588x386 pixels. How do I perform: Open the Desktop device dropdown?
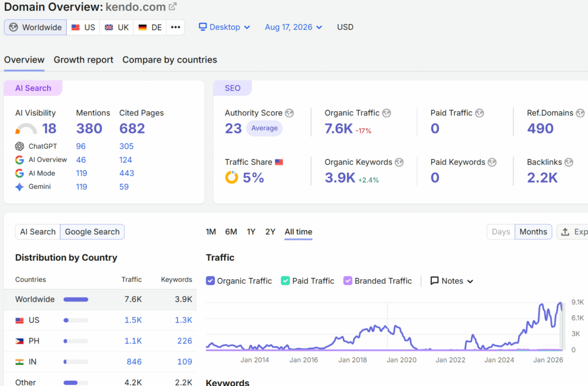pyautogui.click(x=225, y=27)
